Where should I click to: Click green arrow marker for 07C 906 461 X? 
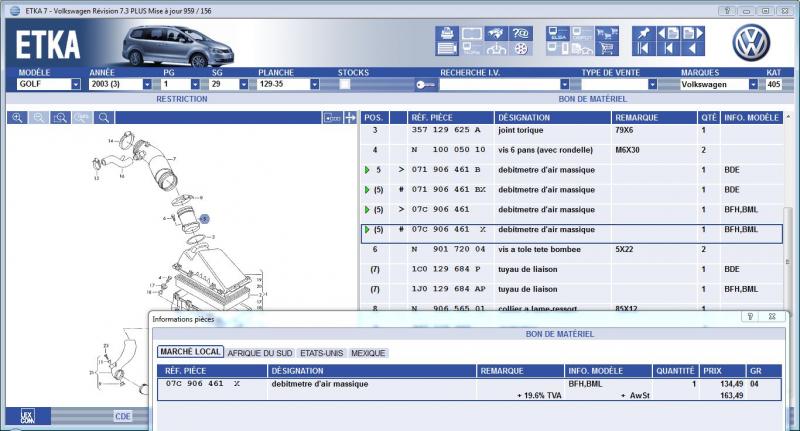coord(367,230)
